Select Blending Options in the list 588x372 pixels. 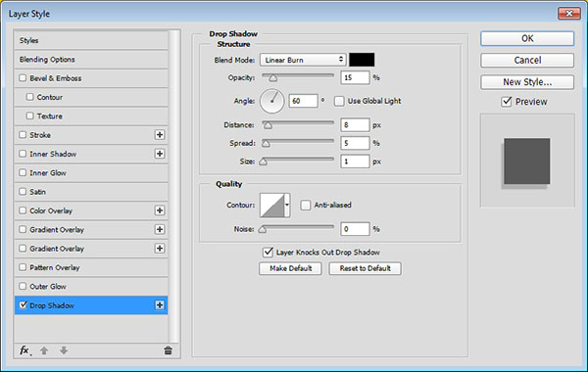[91, 60]
